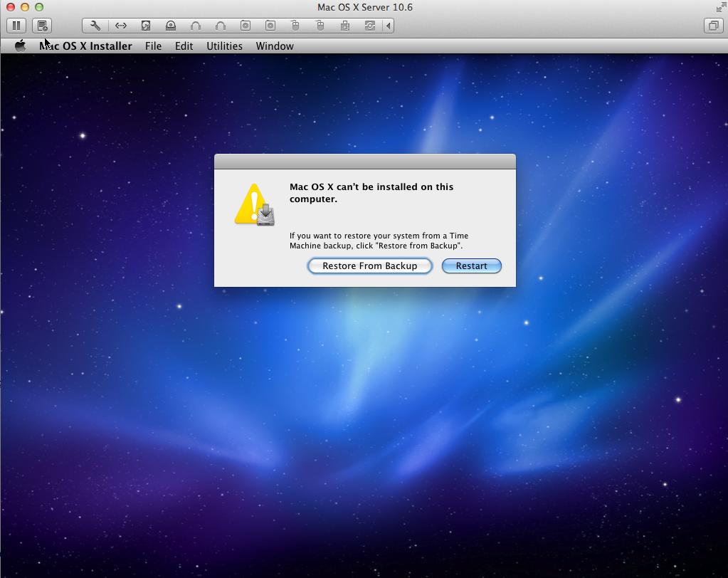Enter Unity view with right toolbar button

pos(713,26)
